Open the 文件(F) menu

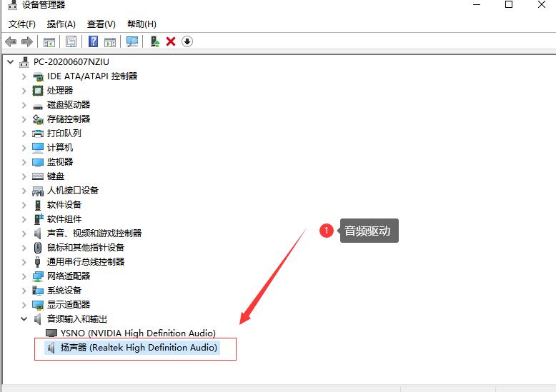point(22,24)
